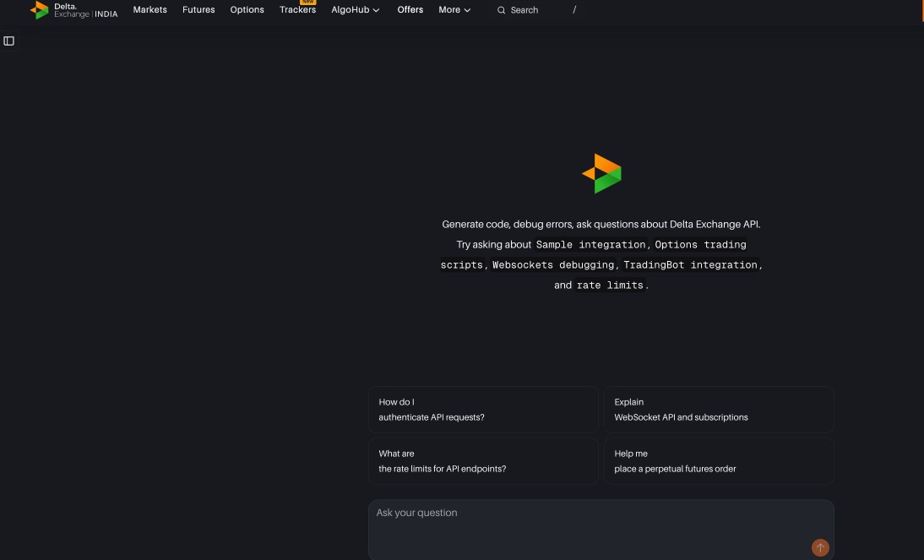Open the Markets menu item
The height and width of the screenshot is (560, 924).
coord(149,10)
